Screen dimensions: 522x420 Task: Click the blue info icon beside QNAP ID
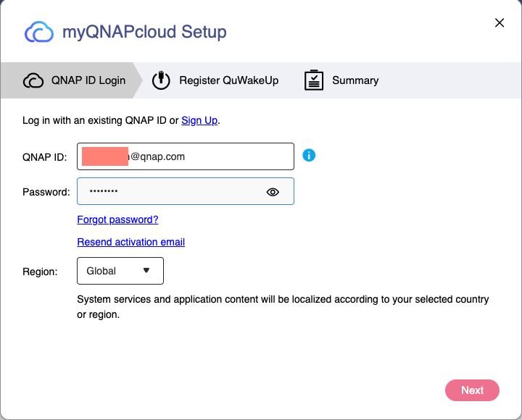point(309,155)
